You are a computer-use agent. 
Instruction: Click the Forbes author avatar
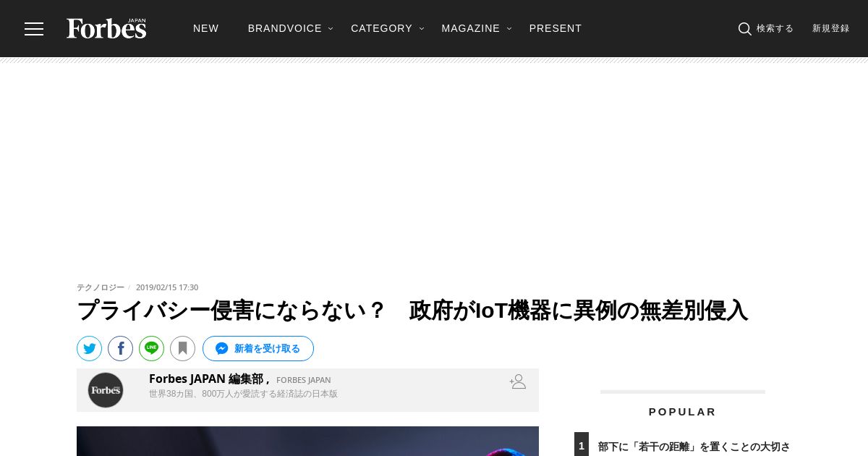pyautogui.click(x=106, y=390)
